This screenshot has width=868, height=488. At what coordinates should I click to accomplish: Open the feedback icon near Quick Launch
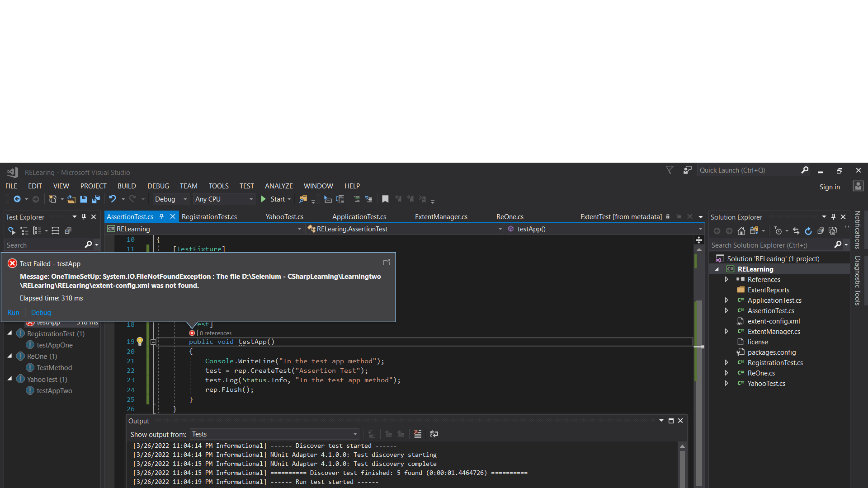point(688,170)
